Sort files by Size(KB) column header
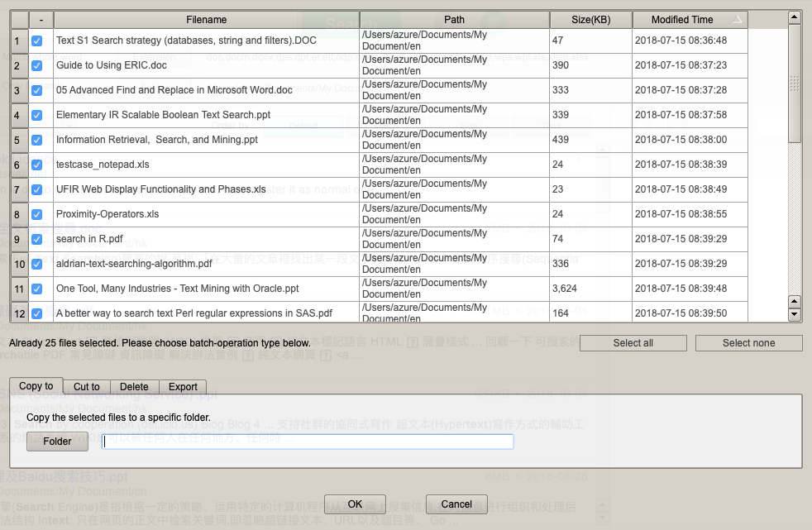The image size is (812, 530). pos(590,20)
